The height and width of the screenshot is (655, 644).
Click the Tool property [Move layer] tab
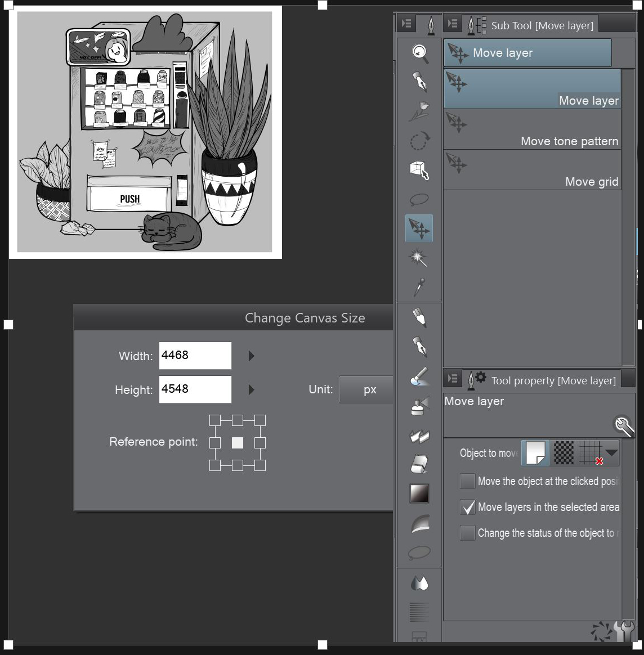[x=542, y=380]
